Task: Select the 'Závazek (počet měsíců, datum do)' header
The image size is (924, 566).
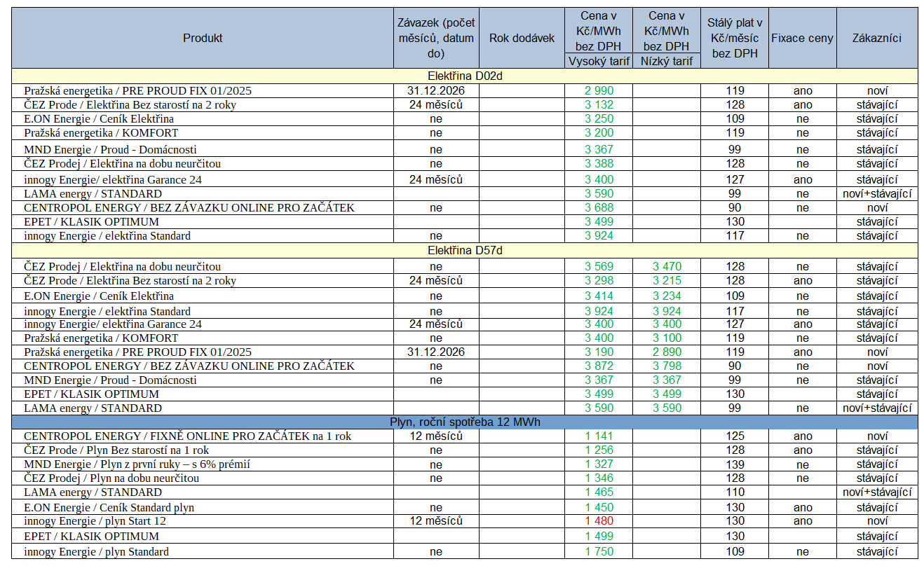Action: [x=436, y=38]
